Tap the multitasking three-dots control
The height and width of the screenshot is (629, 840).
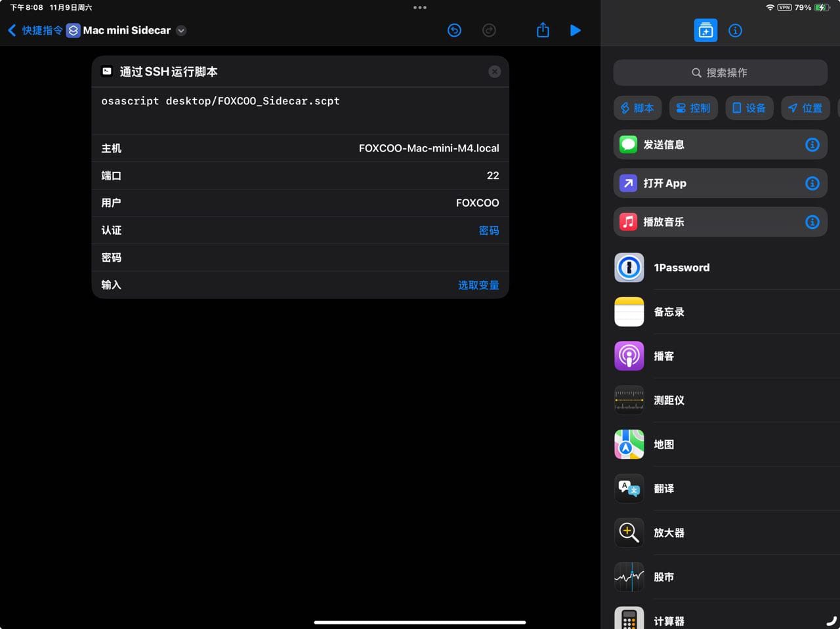[x=420, y=7]
